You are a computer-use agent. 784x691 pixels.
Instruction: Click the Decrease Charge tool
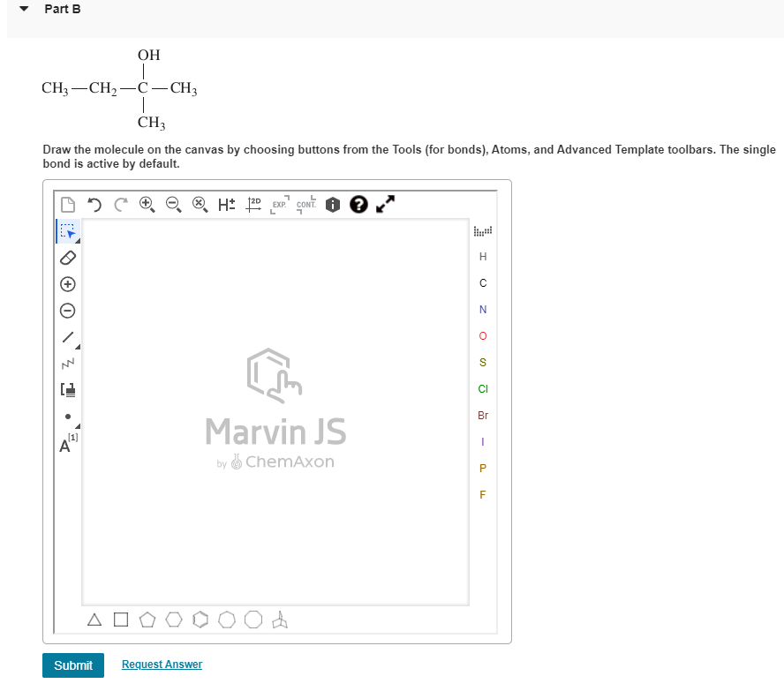(66, 311)
